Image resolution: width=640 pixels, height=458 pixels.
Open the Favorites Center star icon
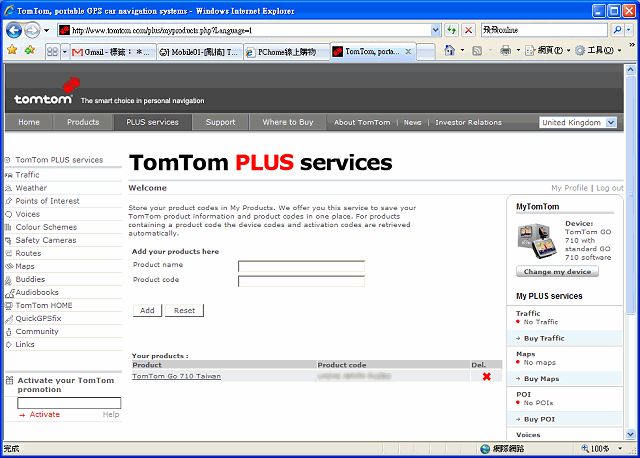[x=12, y=50]
